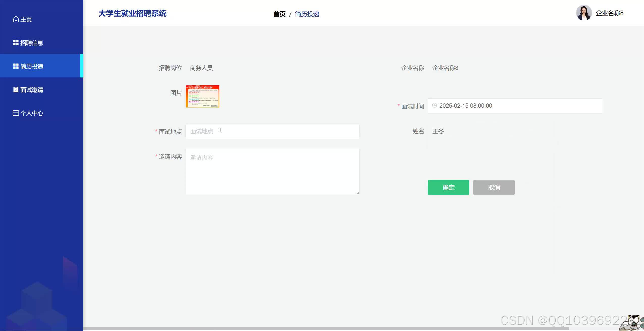The height and width of the screenshot is (331, 644).
Task: Click 简历投递 breadcrumb link
Action: 307,14
